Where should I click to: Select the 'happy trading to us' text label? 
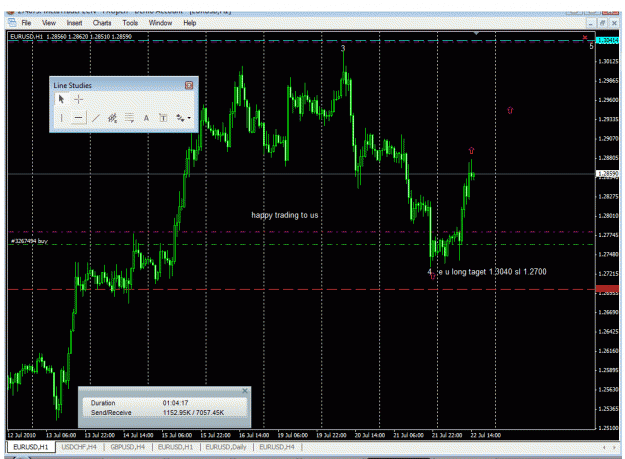coord(285,215)
